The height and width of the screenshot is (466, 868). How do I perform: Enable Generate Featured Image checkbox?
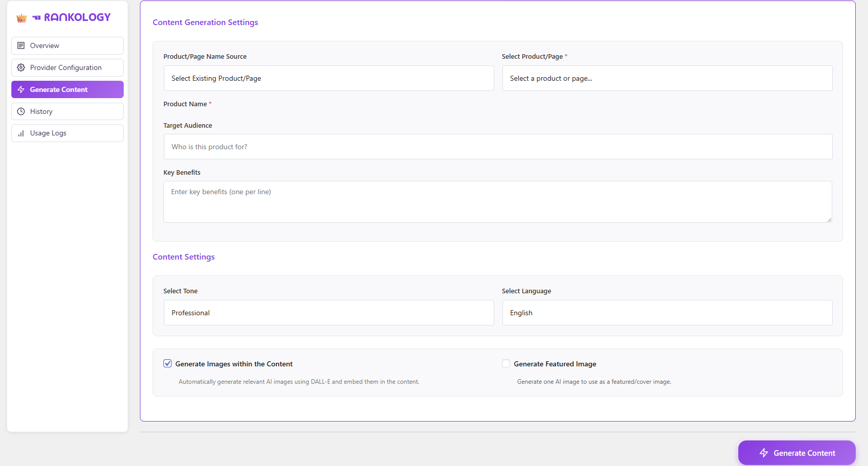point(506,363)
